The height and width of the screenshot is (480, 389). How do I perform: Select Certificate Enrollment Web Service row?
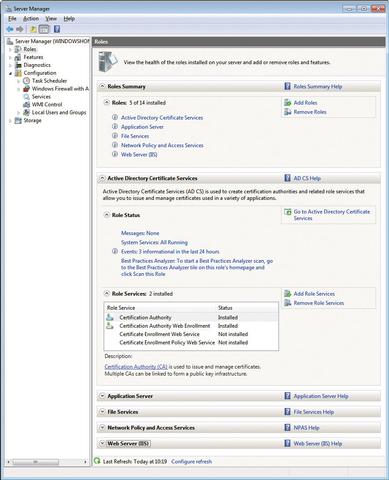tap(191, 334)
